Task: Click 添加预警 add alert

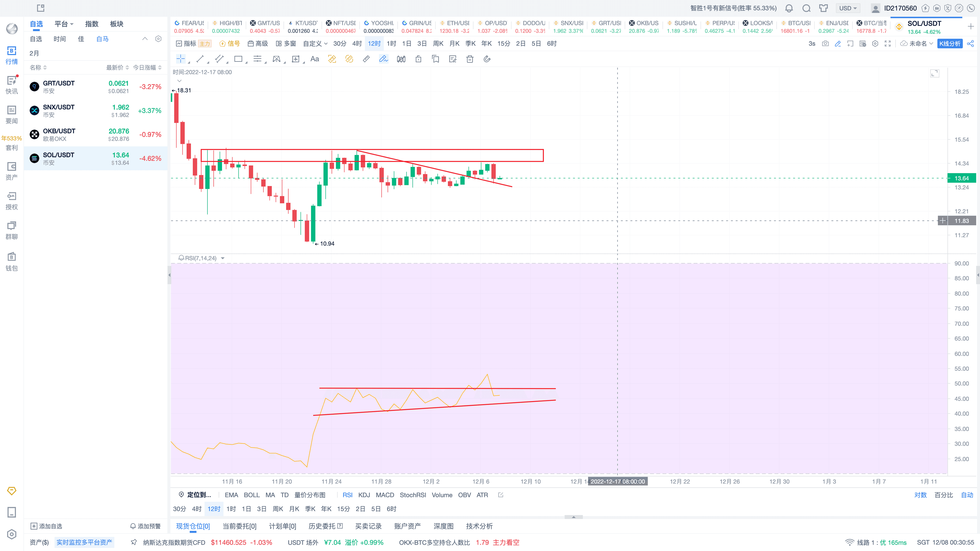Action: coord(145,526)
